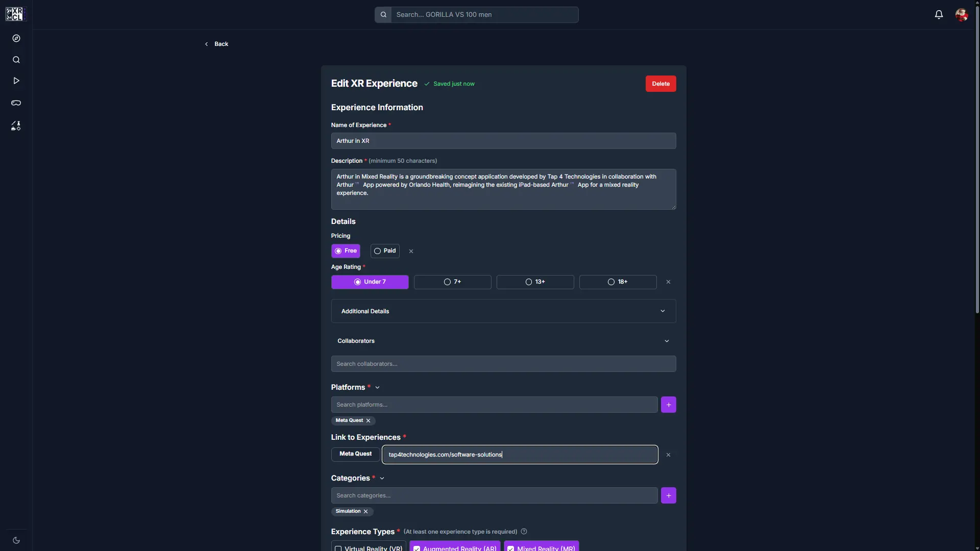Screen dimensions: 980x551
Task: Collapse the Collaborators section chevron
Action: (667, 341)
